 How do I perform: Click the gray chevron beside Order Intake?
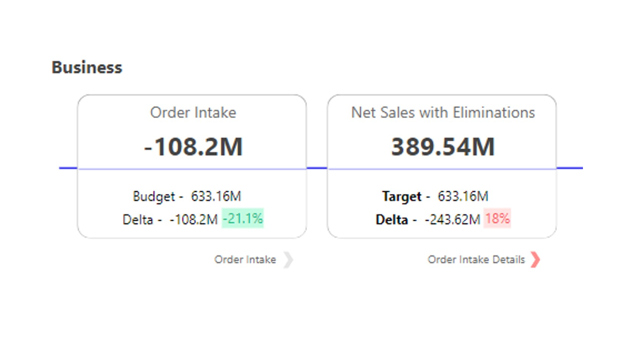coord(288,260)
